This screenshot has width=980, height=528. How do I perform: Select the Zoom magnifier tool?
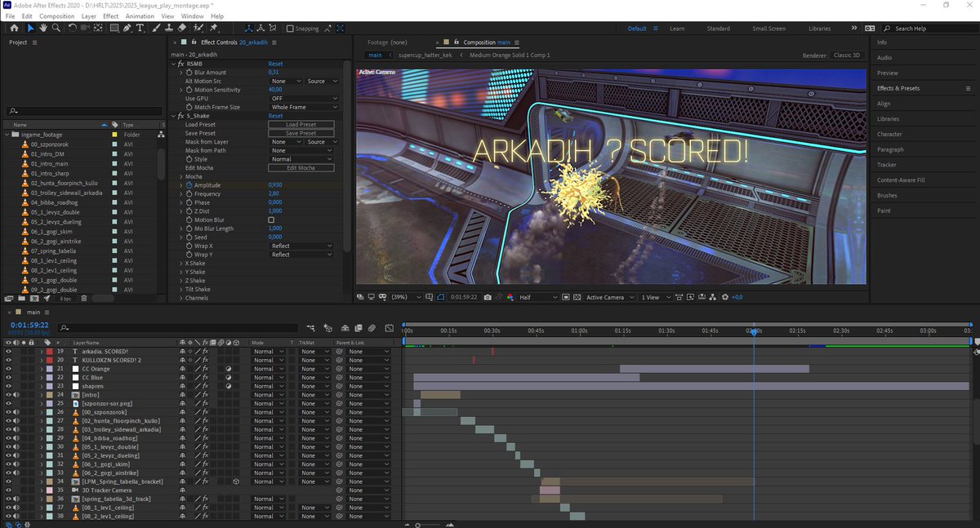tap(56, 28)
